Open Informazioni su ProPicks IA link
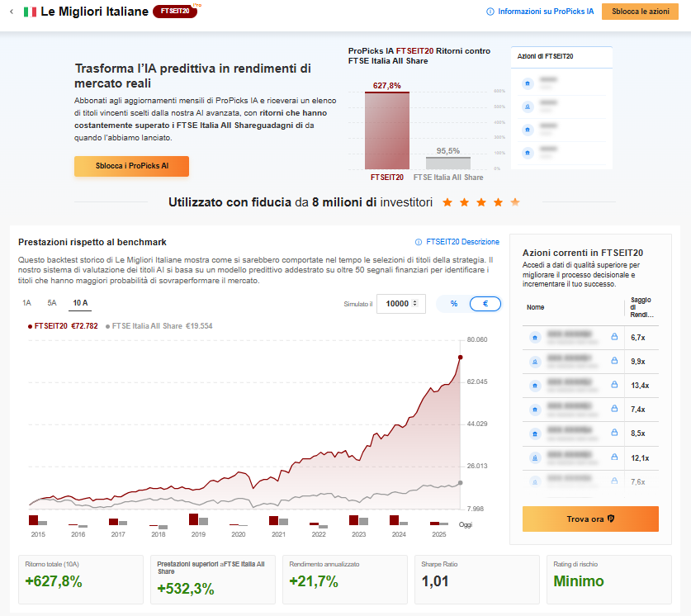Image resolution: width=691 pixels, height=616 pixels. 546,12
